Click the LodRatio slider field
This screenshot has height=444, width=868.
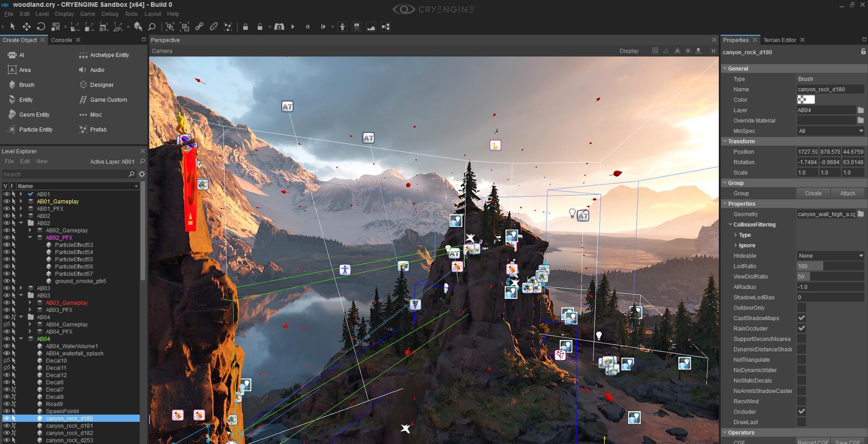pyautogui.click(x=830, y=266)
